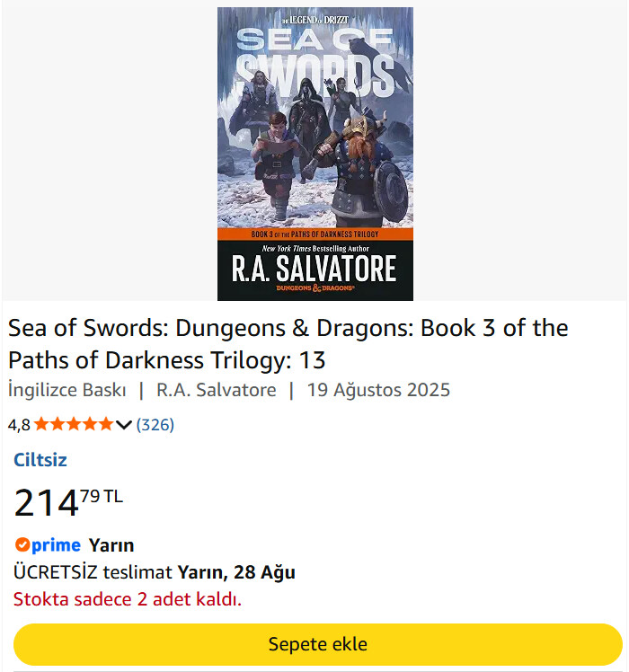Click the ÜCRETSİZ teslimat delivery text
This screenshot has height=672, width=629.
pyautogui.click(x=93, y=572)
